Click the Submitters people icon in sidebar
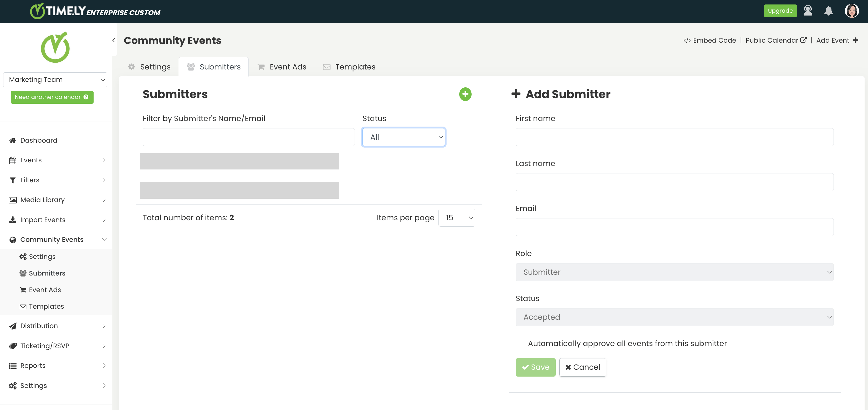 pos(23,273)
